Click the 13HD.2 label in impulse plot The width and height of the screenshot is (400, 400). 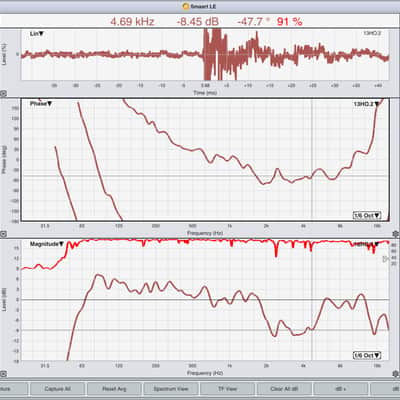[x=372, y=33]
